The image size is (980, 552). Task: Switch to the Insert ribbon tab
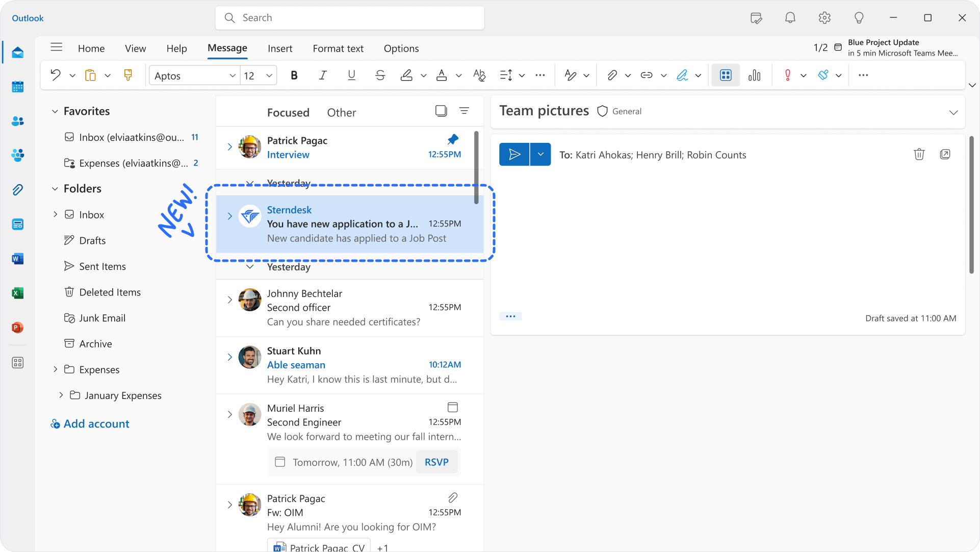(x=280, y=48)
